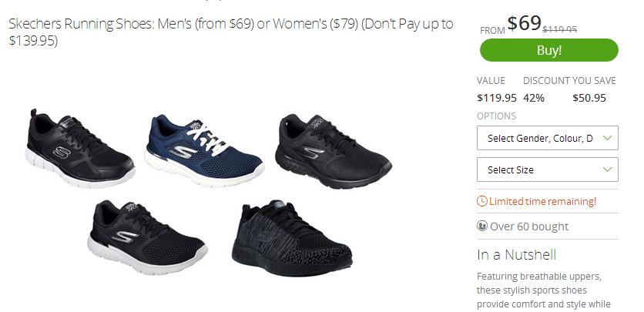
Task: Select the black knit patterned shoe
Action: click(x=292, y=238)
